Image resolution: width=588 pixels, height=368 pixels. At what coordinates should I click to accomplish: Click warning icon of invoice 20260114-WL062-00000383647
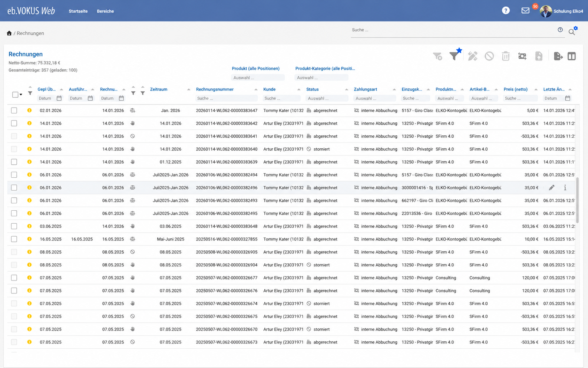29,111
